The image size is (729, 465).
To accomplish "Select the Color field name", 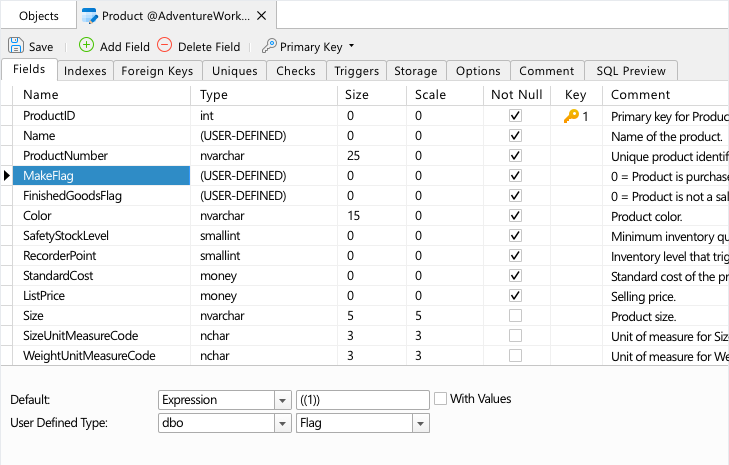I will [x=37, y=216].
